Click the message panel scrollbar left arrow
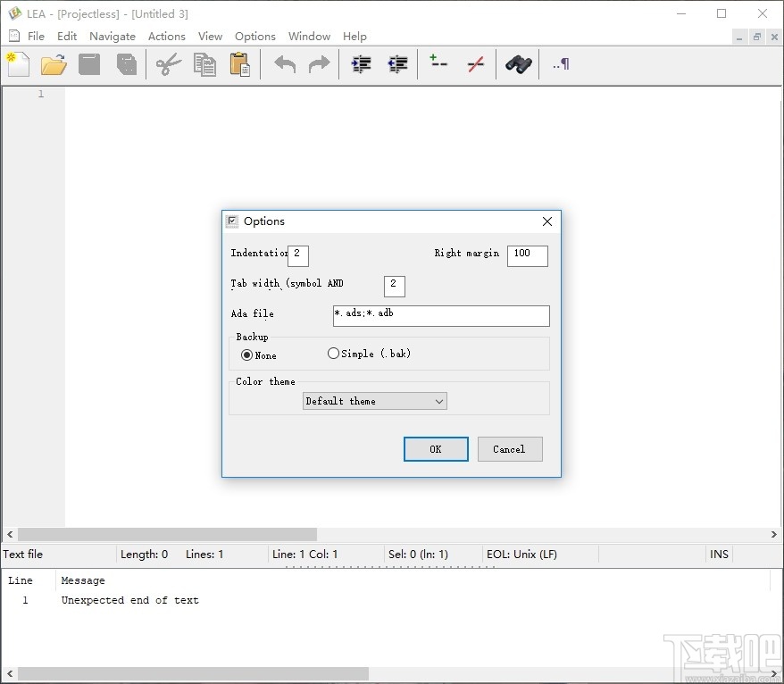 [10, 673]
